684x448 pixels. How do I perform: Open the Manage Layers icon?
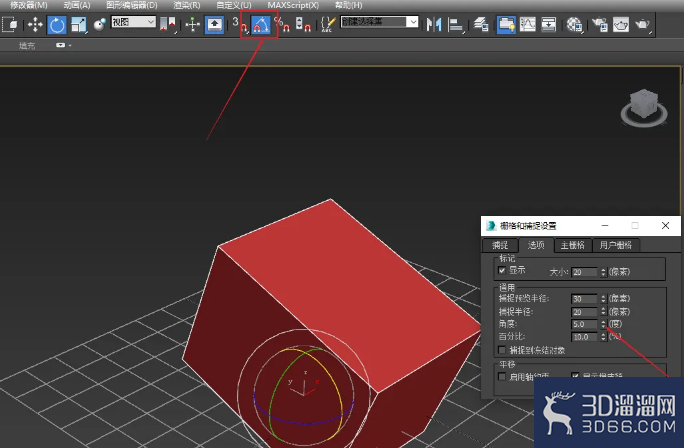(481, 24)
